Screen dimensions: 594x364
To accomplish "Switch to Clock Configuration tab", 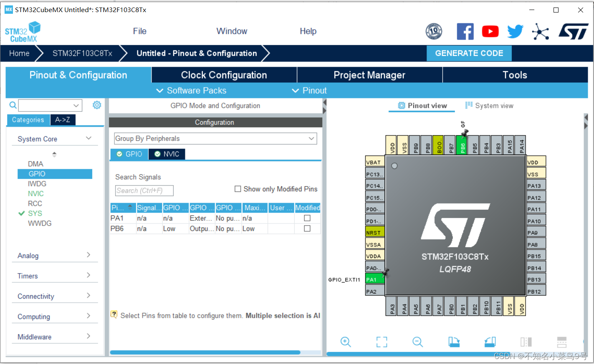I will (x=224, y=75).
